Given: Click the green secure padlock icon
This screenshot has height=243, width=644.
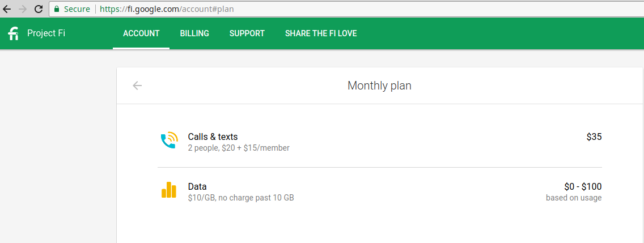Looking at the screenshot, I should [57, 9].
